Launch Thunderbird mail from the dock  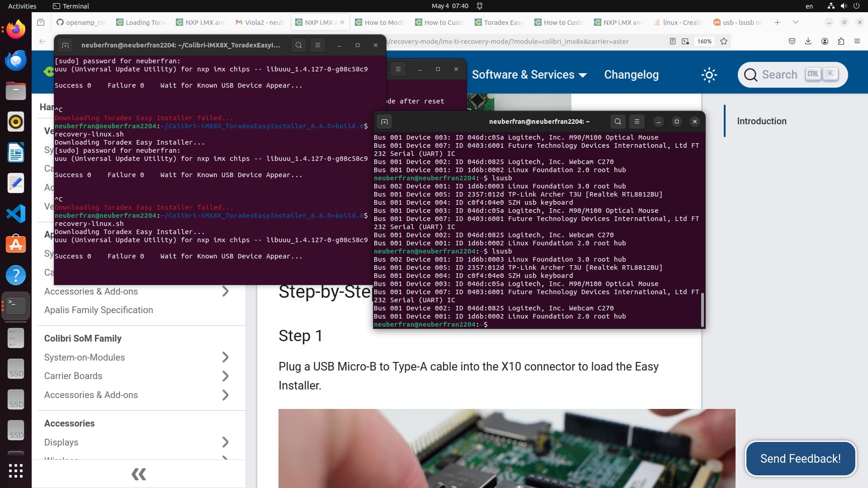pos(16,61)
